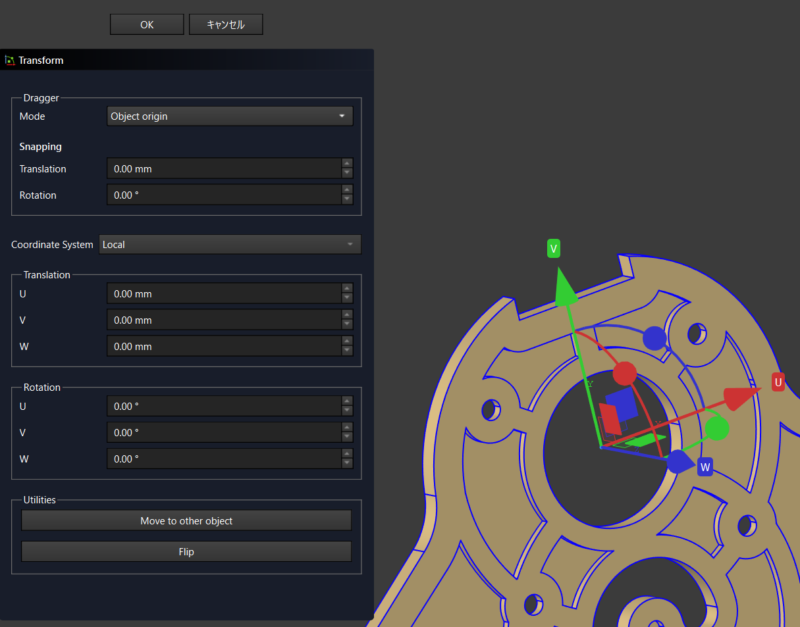
Task: Focus the Translation W field
Action: coord(224,346)
